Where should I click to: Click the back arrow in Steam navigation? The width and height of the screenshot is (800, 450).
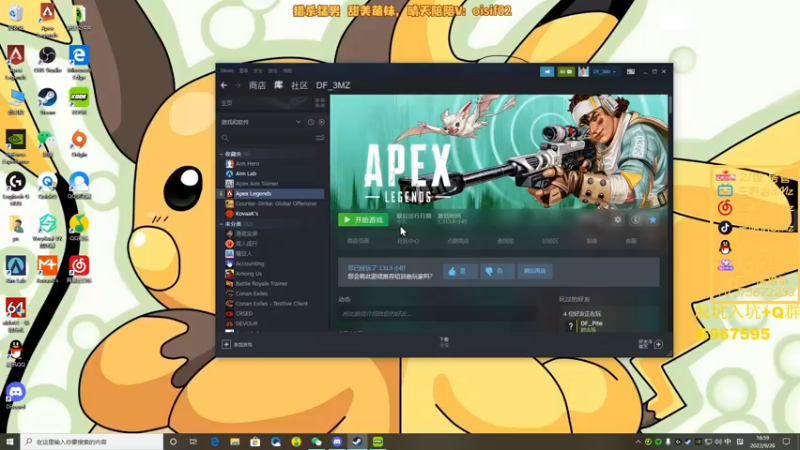click(x=224, y=85)
